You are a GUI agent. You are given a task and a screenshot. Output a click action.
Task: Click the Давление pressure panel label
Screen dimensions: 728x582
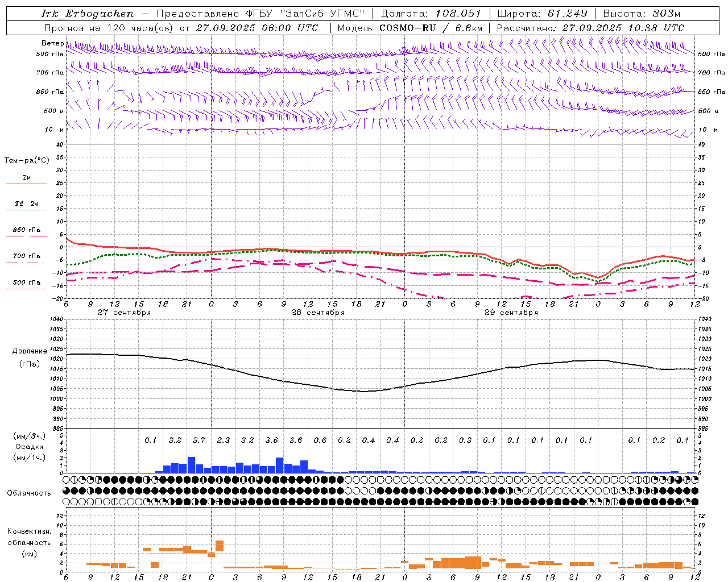coord(29,351)
